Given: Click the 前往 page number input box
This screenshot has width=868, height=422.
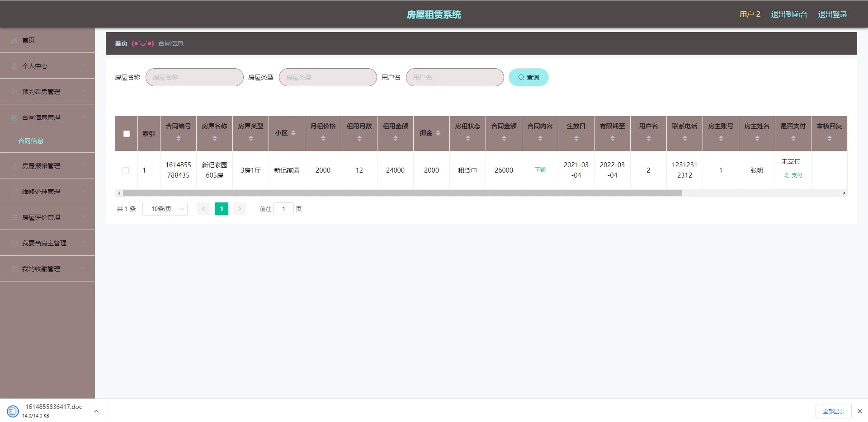Looking at the screenshot, I should coord(283,209).
